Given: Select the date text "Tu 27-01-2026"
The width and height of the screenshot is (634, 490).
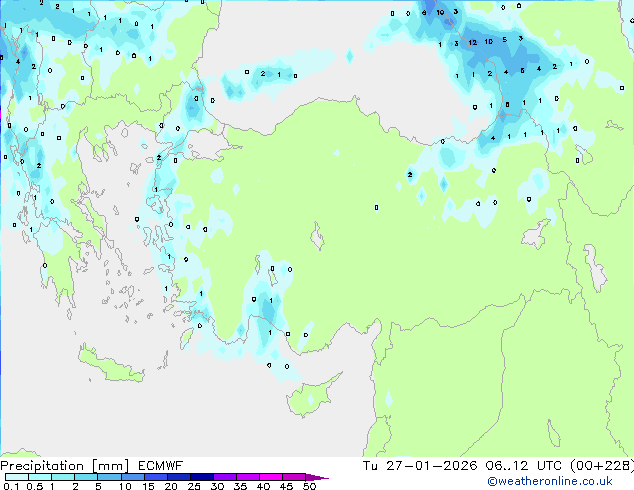Looking at the screenshot, I should [x=420, y=466].
